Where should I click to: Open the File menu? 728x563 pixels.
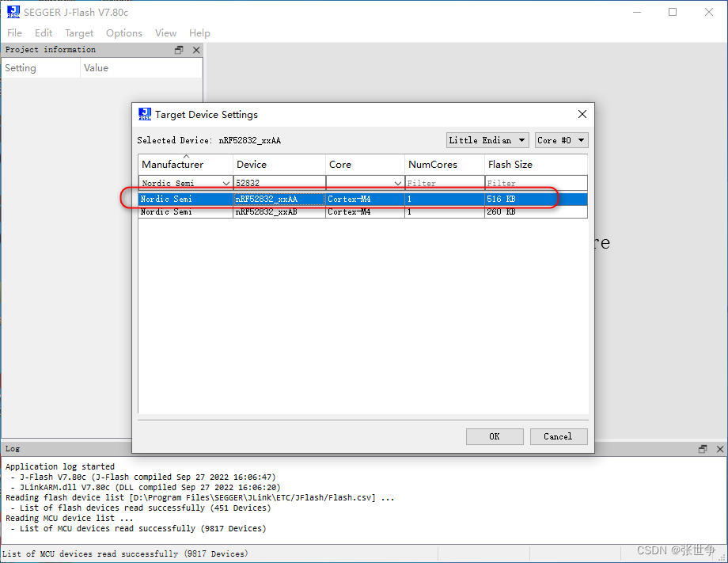[x=14, y=33]
